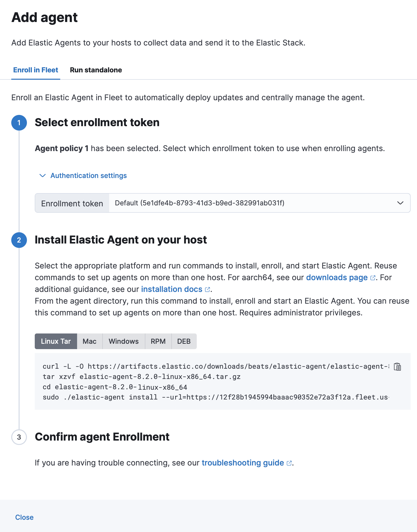
Task: Select the Windows platform tab
Action: (124, 341)
